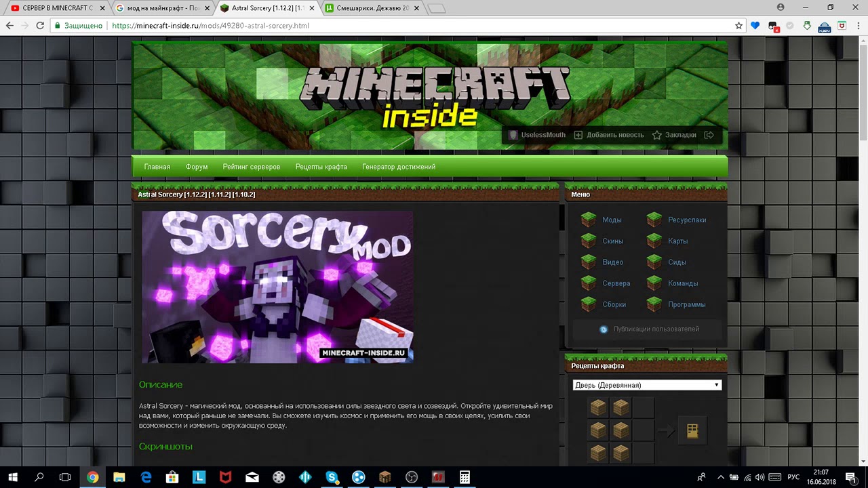Show hidden system tray icons
Viewport: 868px width, 488px height.
tap(720, 477)
